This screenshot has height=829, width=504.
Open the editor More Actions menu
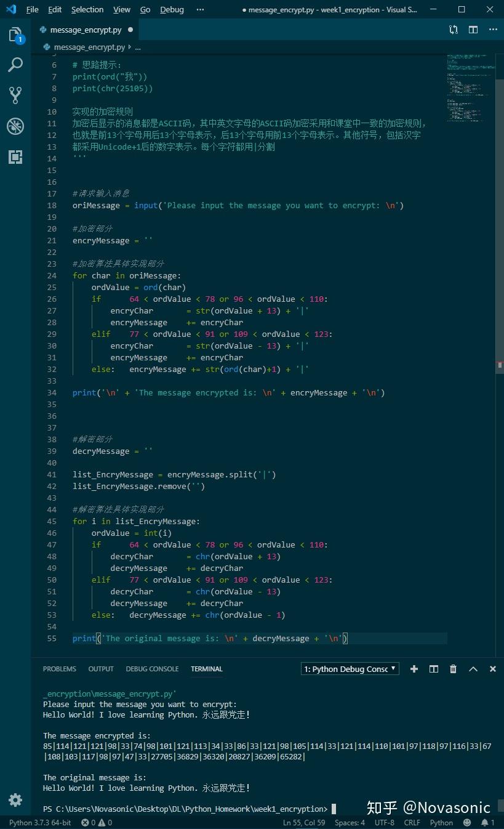[493, 30]
